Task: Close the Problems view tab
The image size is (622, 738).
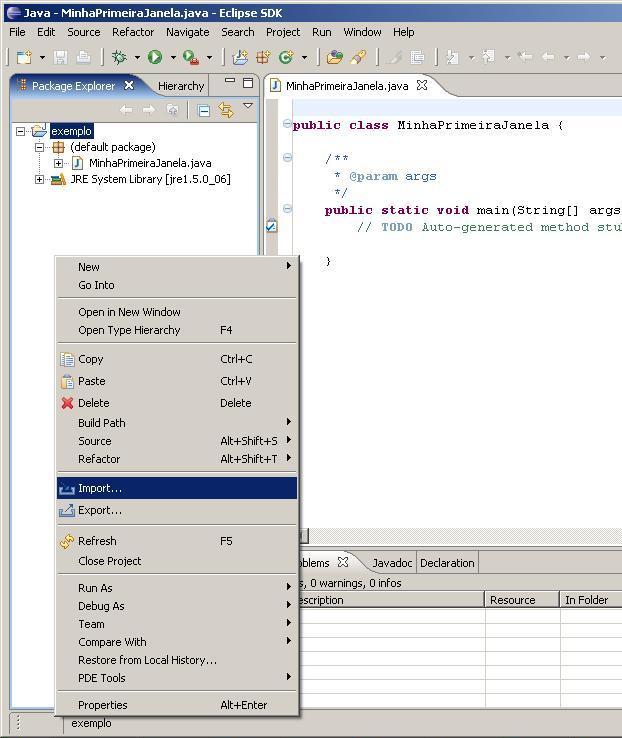Action: coord(343,562)
